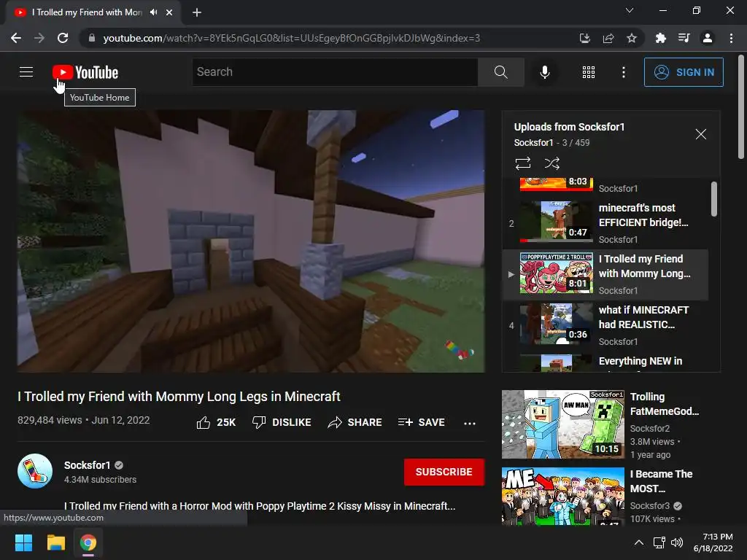Image resolution: width=747 pixels, height=560 pixels.
Task: Click the video title text
Action: coord(179,397)
